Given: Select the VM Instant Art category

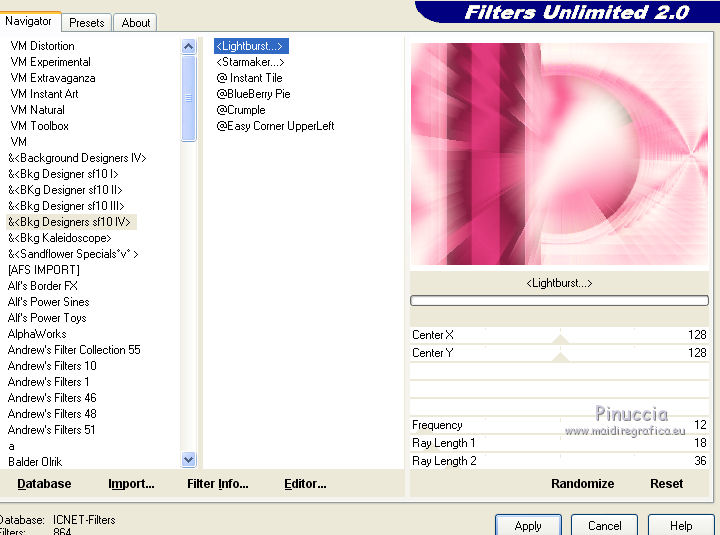Looking at the screenshot, I should coord(44,94).
